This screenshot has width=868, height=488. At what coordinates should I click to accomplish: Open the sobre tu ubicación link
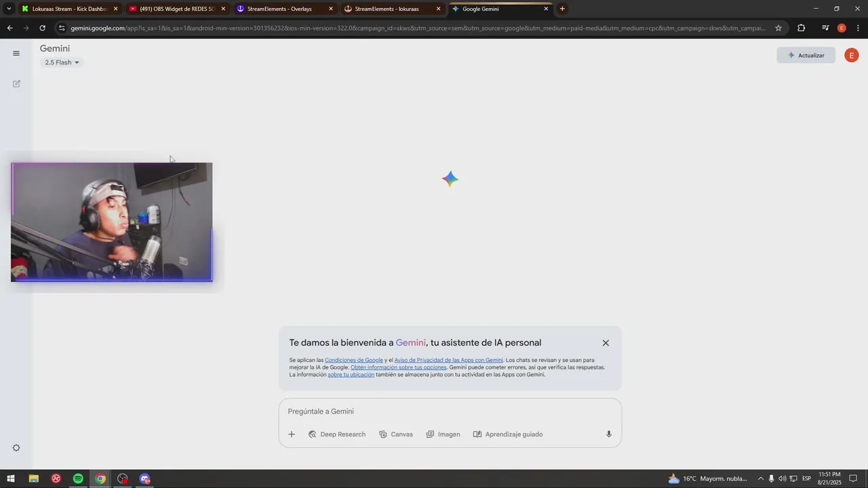click(351, 375)
